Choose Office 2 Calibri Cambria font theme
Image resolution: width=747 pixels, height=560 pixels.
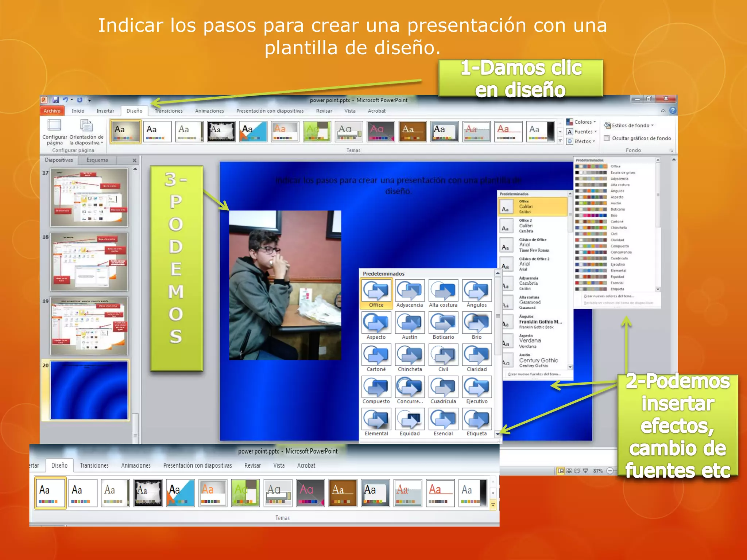[533, 226]
